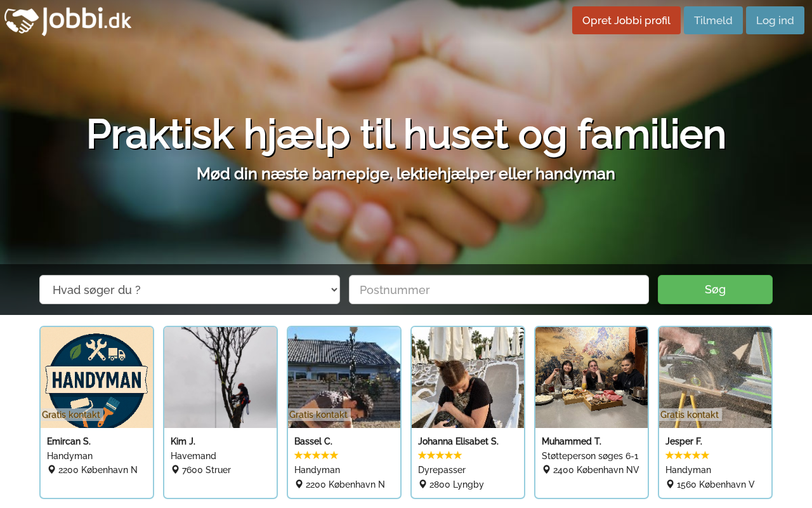812x508 pixels.
Task: Click the Opret Jobbi profil button
Action: click(626, 20)
